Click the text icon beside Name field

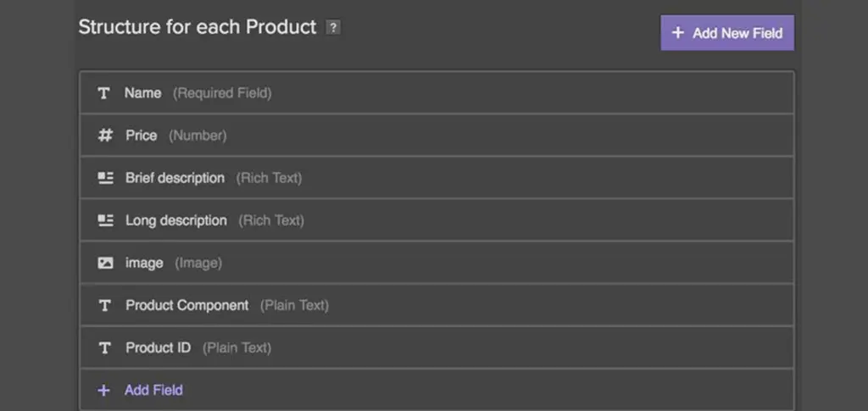pyautogui.click(x=104, y=93)
